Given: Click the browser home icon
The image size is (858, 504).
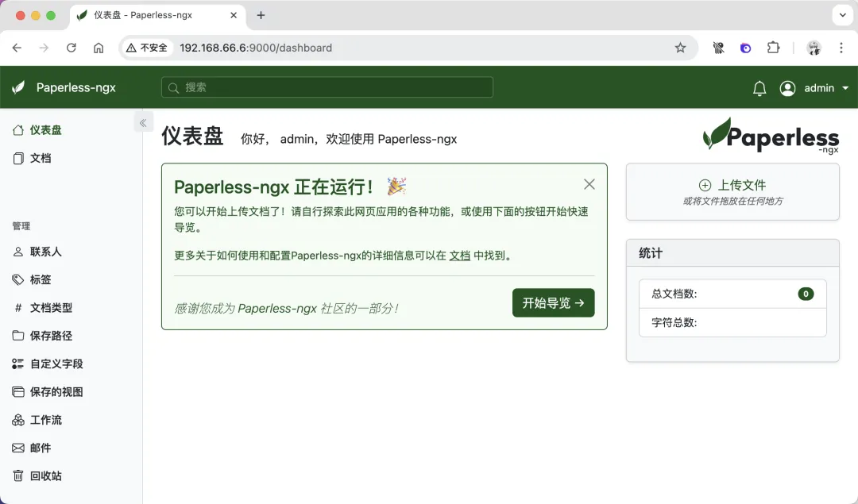Looking at the screenshot, I should coord(99,48).
